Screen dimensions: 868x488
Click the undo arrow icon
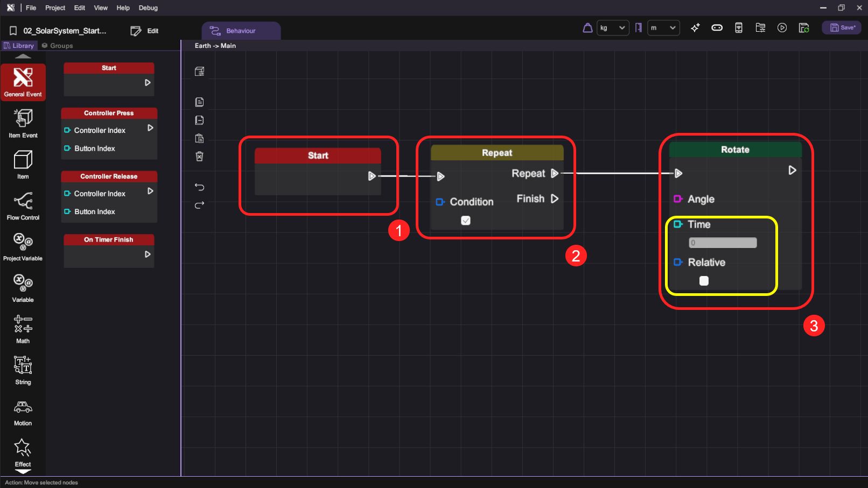pyautogui.click(x=199, y=187)
